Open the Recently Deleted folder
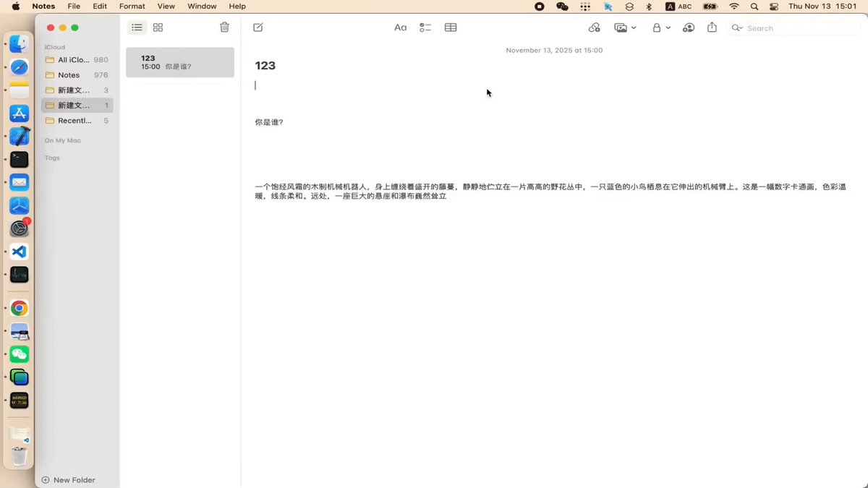 click(75, 121)
